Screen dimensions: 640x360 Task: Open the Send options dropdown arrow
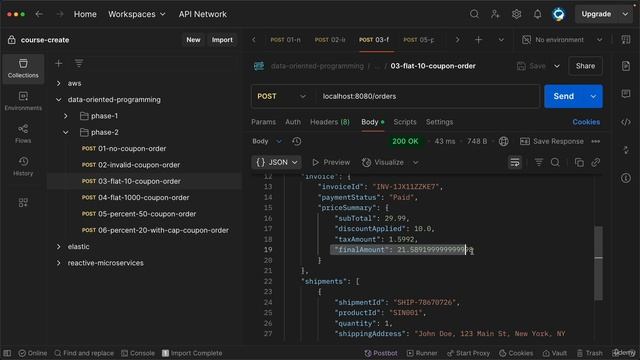(x=593, y=96)
